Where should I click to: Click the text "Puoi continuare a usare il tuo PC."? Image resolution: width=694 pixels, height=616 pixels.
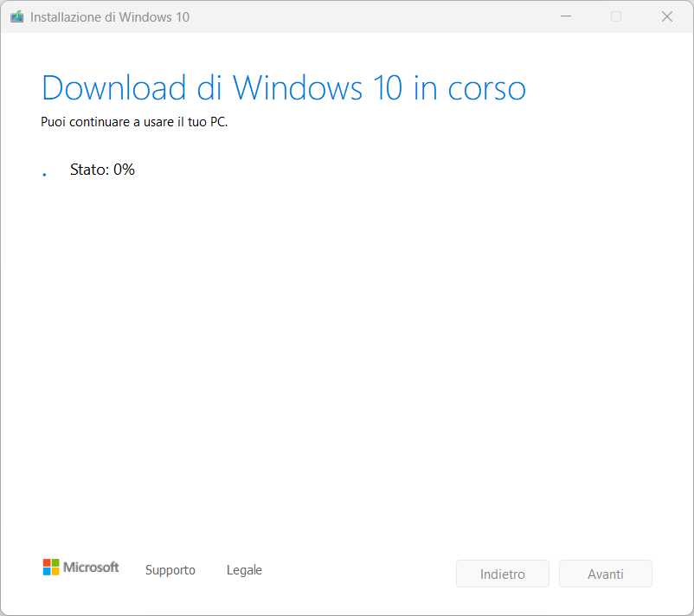[x=134, y=122]
